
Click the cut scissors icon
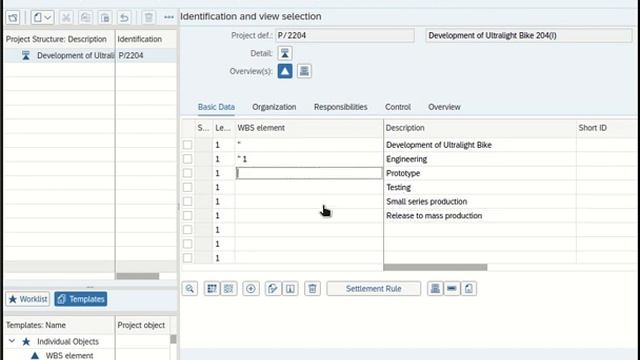pos(66,18)
